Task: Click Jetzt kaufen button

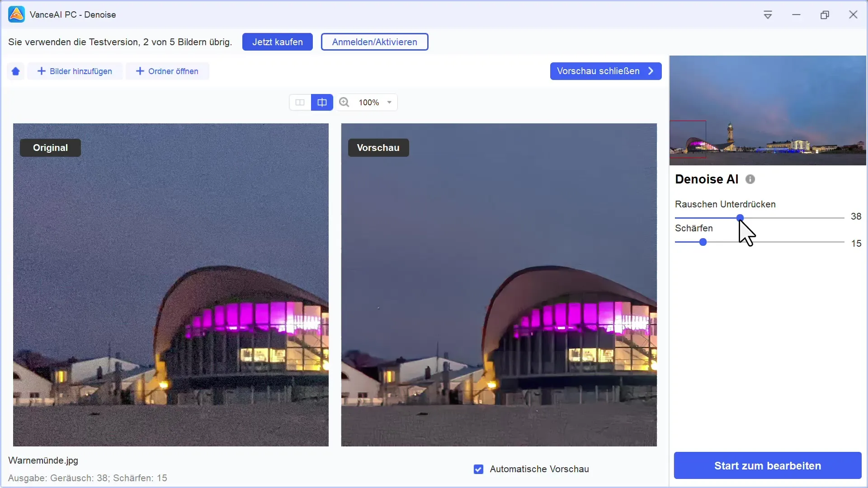Action: (278, 42)
